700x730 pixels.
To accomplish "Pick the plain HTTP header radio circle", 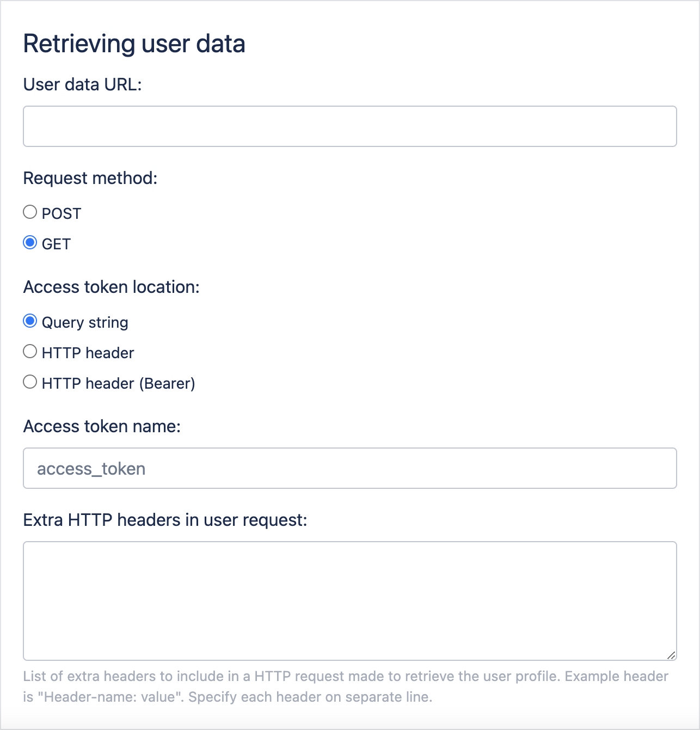I will (x=30, y=352).
